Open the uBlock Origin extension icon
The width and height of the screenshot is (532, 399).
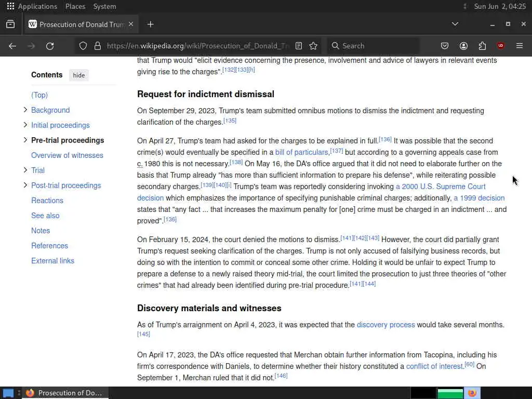[501, 46]
